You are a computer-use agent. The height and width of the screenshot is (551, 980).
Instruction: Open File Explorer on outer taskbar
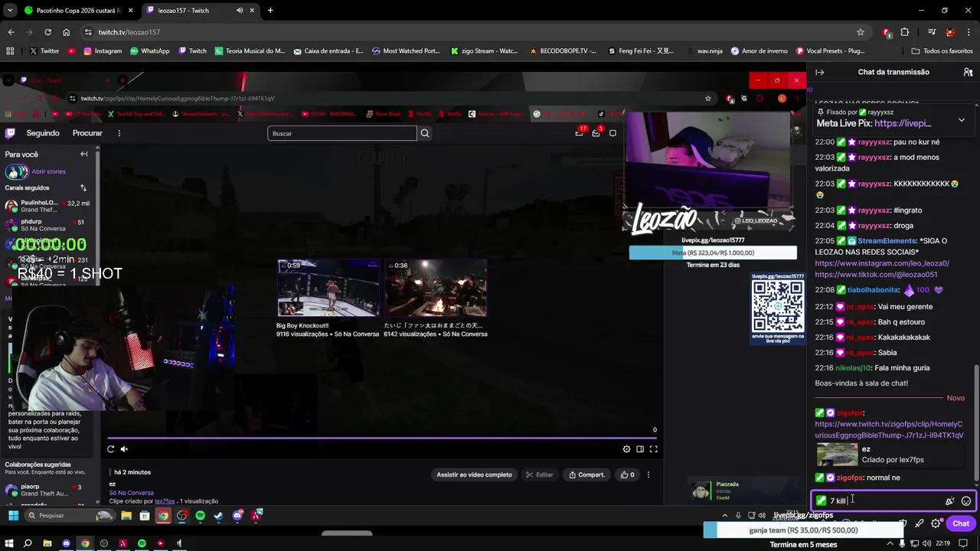[x=47, y=543]
